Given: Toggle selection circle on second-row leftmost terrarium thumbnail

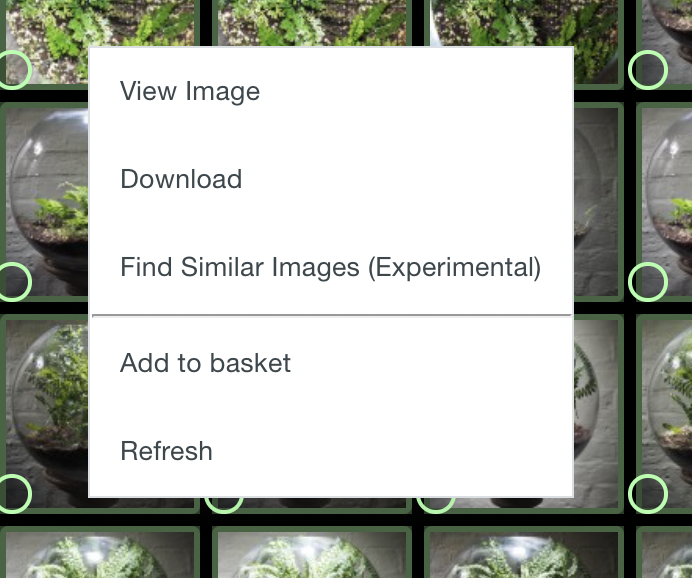Looking at the screenshot, I should tap(13, 281).
